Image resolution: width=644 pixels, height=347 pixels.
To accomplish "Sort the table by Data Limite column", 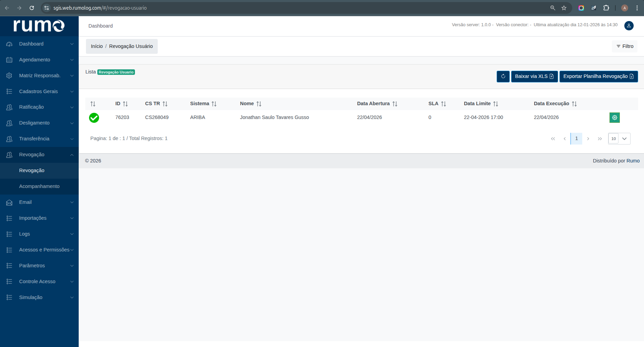I will pyautogui.click(x=496, y=104).
